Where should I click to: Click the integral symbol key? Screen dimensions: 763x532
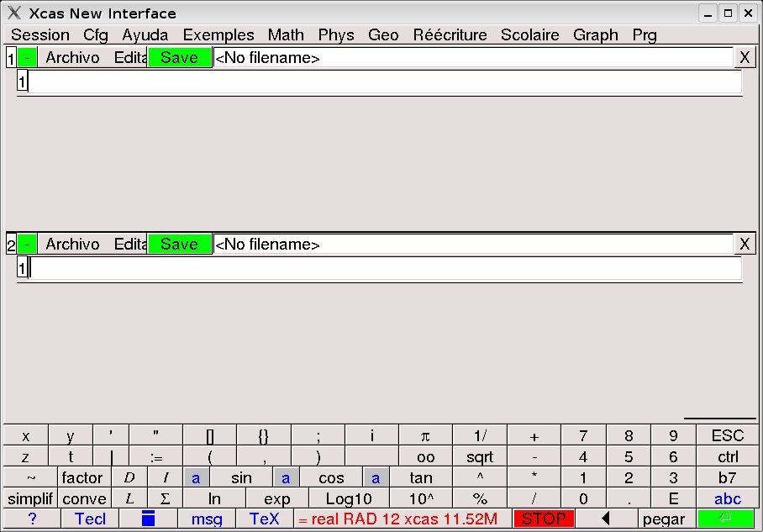tap(165, 478)
